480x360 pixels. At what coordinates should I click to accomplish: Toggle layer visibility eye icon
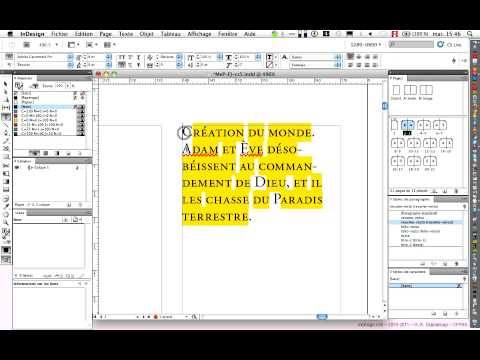pos(17,168)
